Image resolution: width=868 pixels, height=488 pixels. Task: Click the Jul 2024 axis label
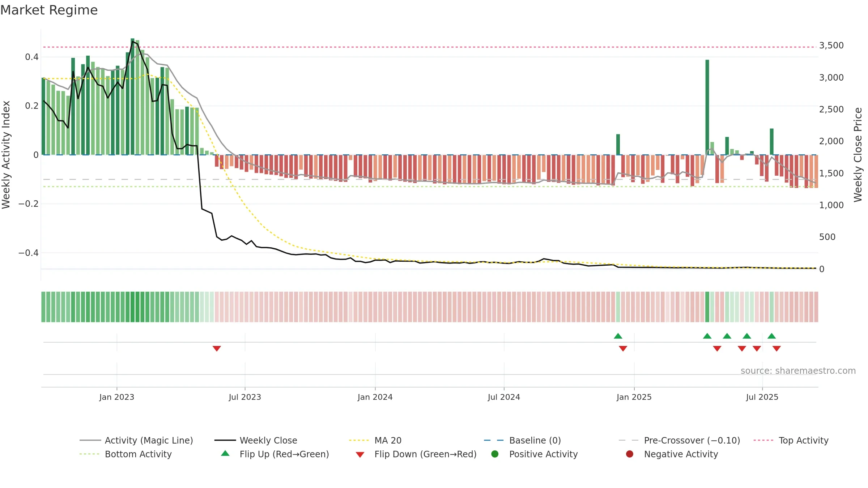504,397
